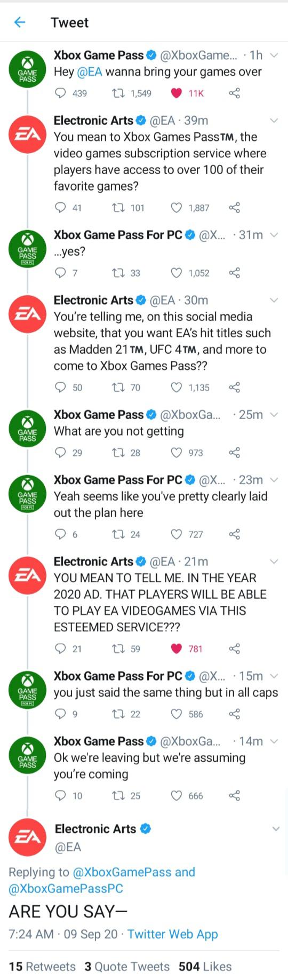Open the chevron menu on the first Xbox Game Pass tweet

[x=274, y=55]
